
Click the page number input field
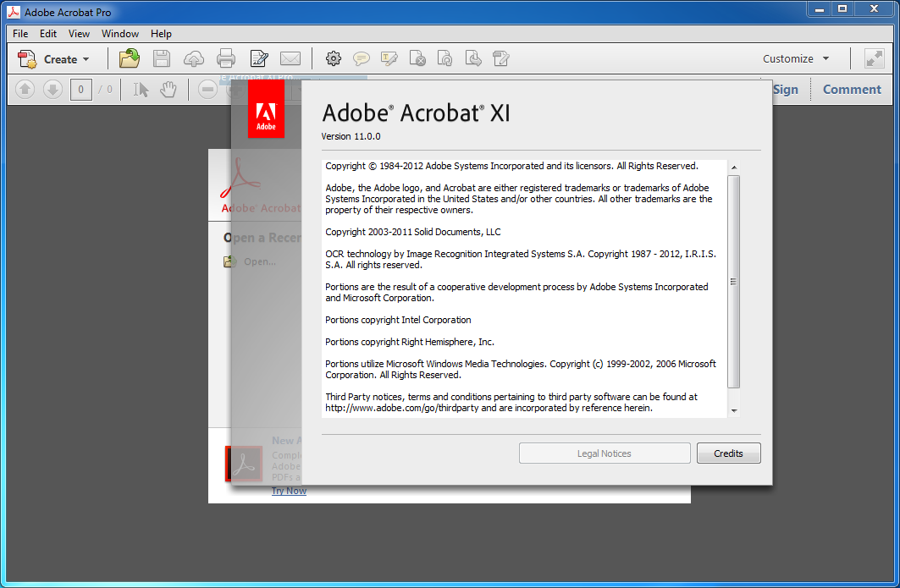81,89
